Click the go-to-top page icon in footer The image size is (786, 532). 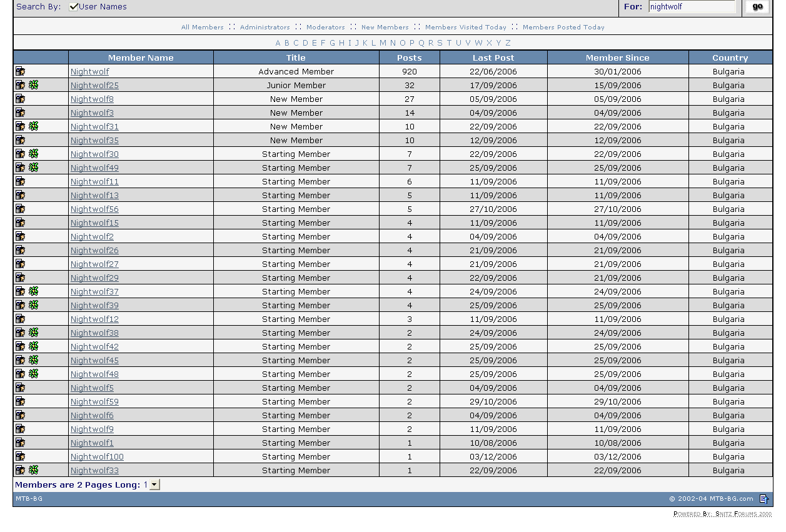[x=763, y=499]
